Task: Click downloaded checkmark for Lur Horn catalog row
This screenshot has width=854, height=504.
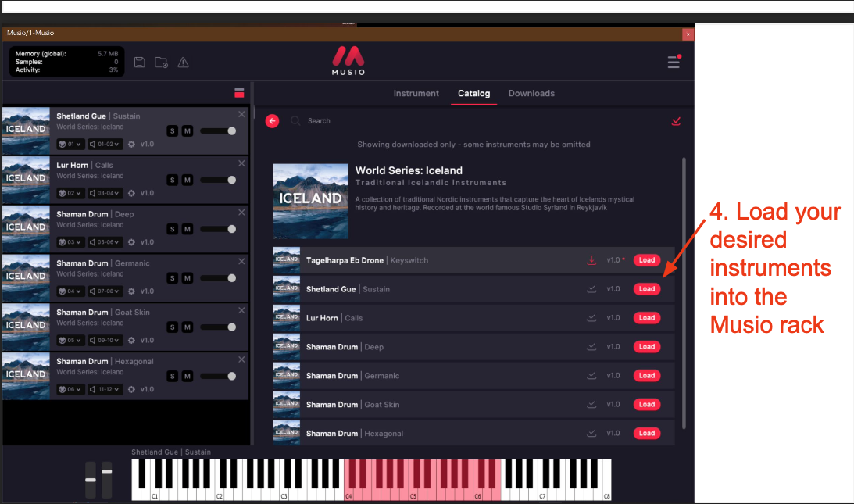Action: 591,318
